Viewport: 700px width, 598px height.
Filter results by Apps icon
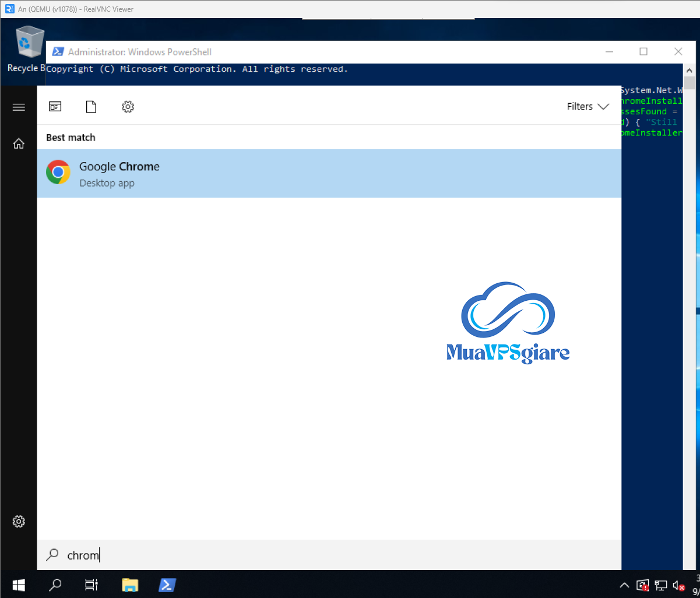[55, 107]
